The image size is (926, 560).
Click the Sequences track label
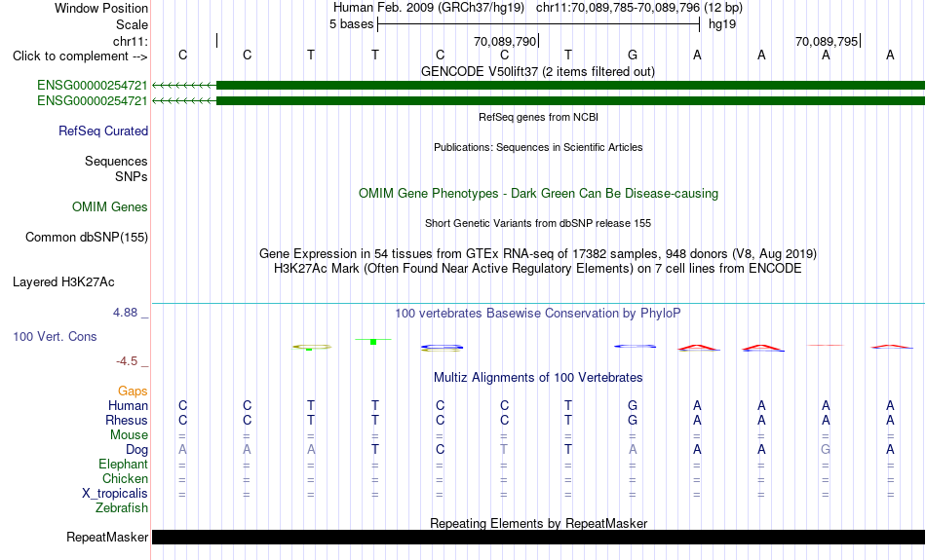[116, 161]
